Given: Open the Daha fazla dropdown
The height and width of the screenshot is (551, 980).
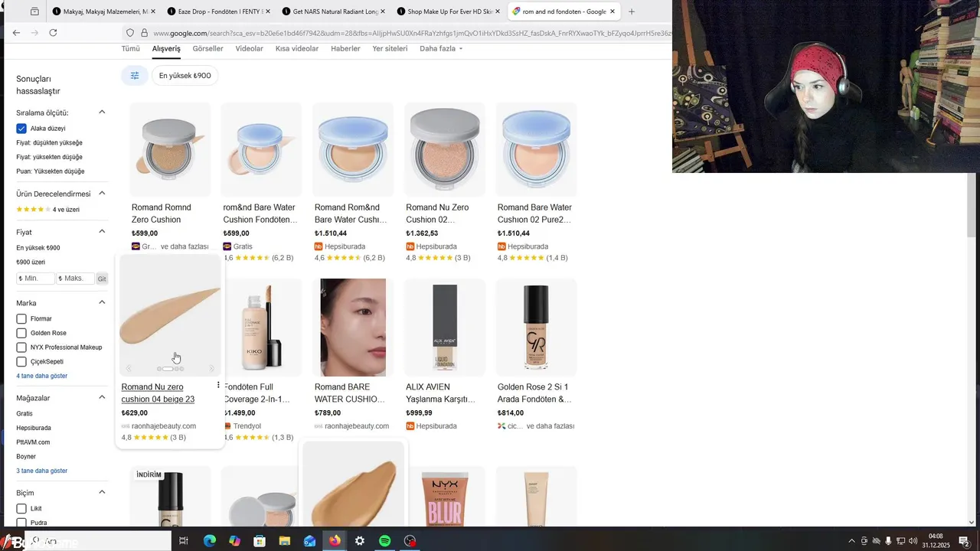Looking at the screenshot, I should tap(441, 48).
